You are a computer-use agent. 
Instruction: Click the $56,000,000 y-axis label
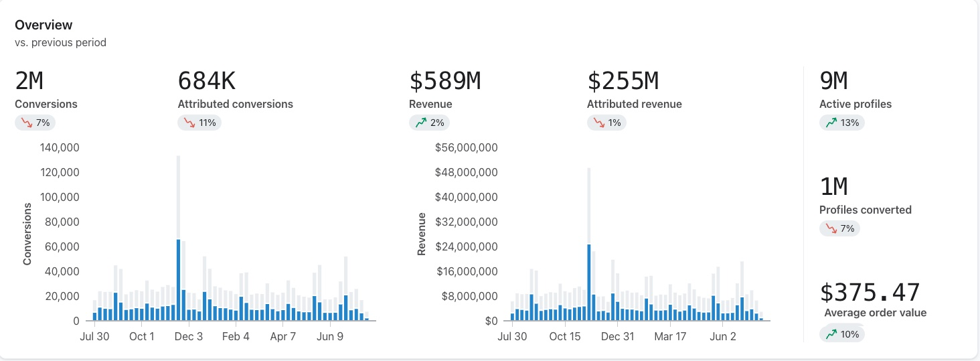pyautogui.click(x=466, y=147)
